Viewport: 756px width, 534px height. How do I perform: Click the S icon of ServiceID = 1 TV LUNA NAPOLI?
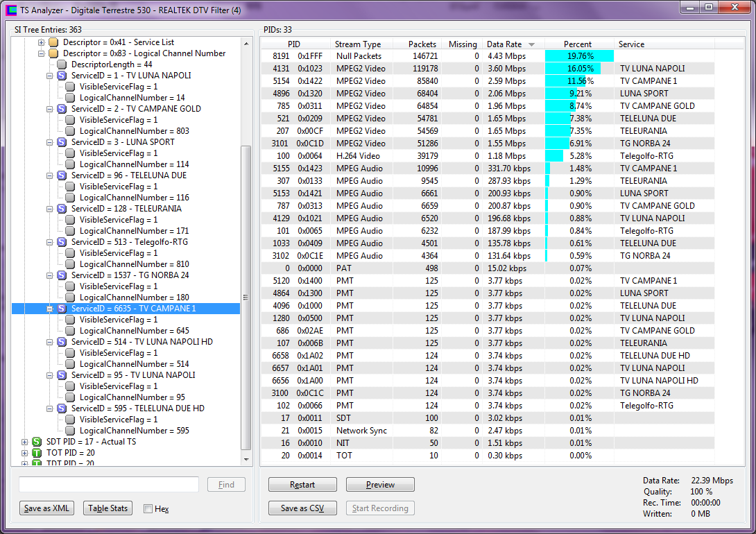click(62, 76)
